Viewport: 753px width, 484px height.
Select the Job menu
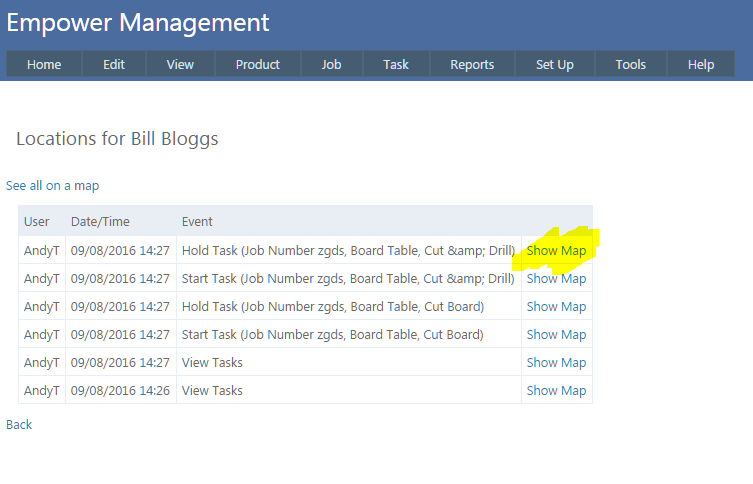(x=331, y=65)
